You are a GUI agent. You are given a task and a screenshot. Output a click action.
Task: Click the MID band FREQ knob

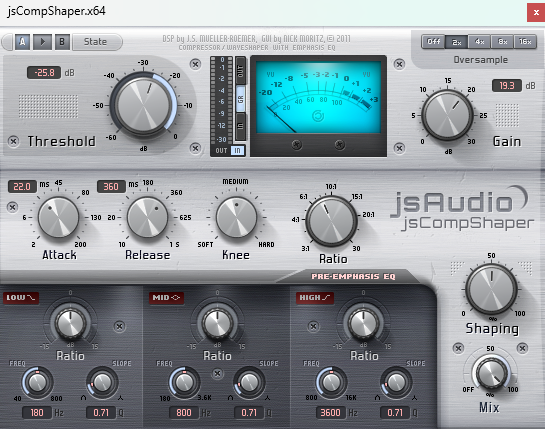click(x=184, y=382)
